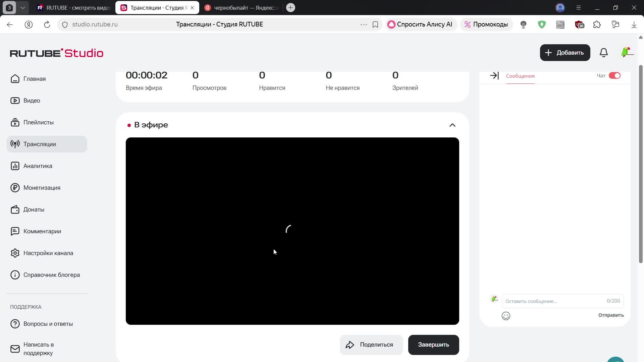
Task: Open tab list dropdown arrow
Action: click(22, 8)
